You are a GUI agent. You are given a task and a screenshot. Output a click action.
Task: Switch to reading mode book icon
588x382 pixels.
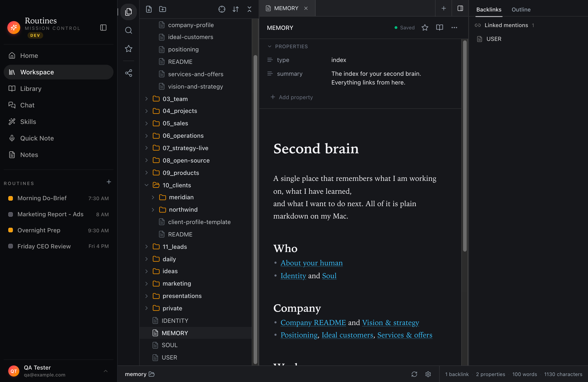[440, 27]
